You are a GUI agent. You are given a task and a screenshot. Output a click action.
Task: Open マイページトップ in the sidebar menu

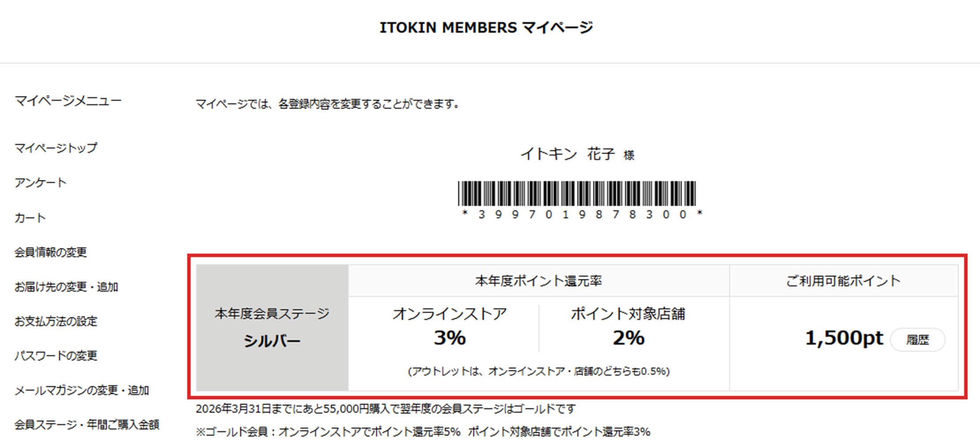pyautogui.click(x=56, y=148)
